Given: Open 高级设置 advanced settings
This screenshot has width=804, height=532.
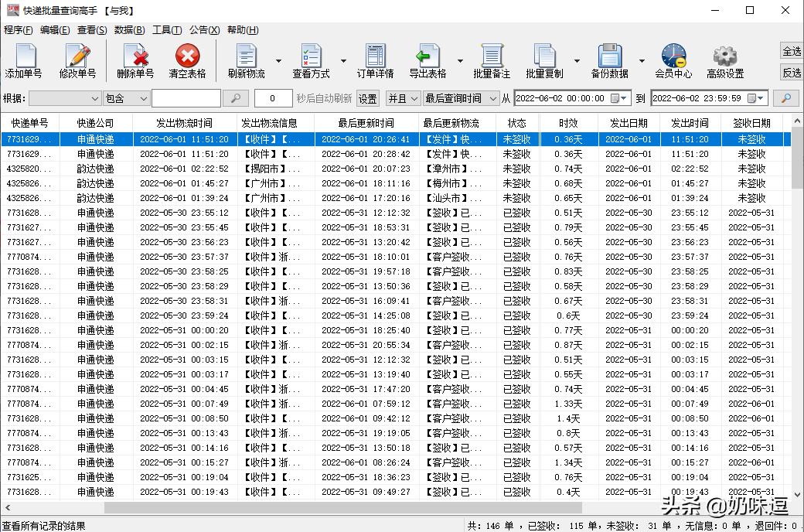Looking at the screenshot, I should [724, 60].
